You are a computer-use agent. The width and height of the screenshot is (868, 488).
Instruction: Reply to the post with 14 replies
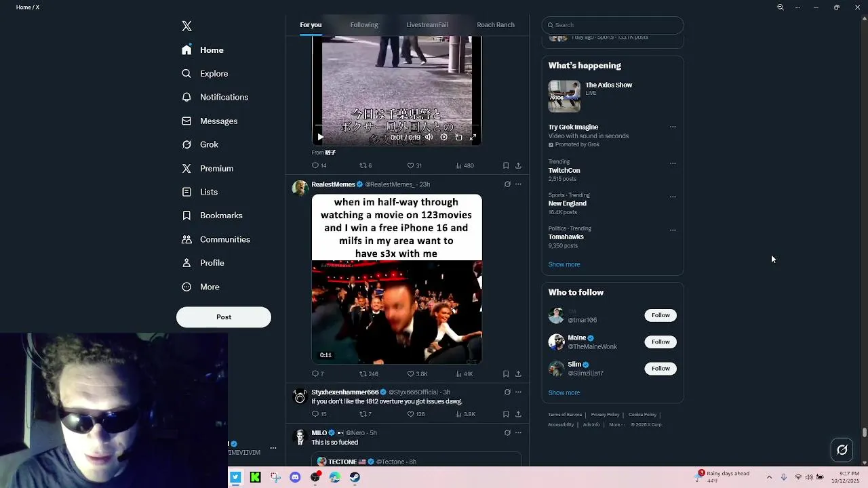tap(319, 165)
